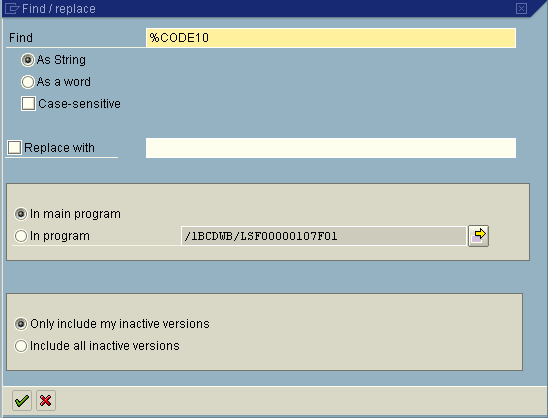This screenshot has height=418, width=548.
Task: Click the /1BCDWB/LSF00000107F01 program field
Action: click(324, 236)
